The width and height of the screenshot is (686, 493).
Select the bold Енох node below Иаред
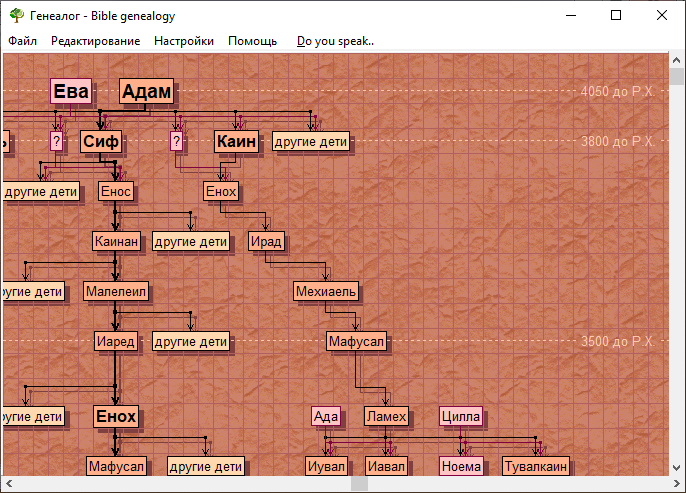click(x=115, y=416)
